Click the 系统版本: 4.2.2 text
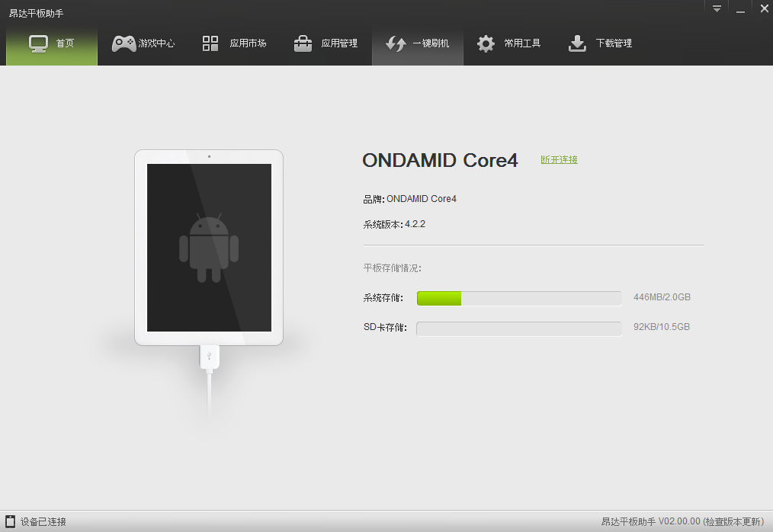The height and width of the screenshot is (532, 773). click(394, 224)
